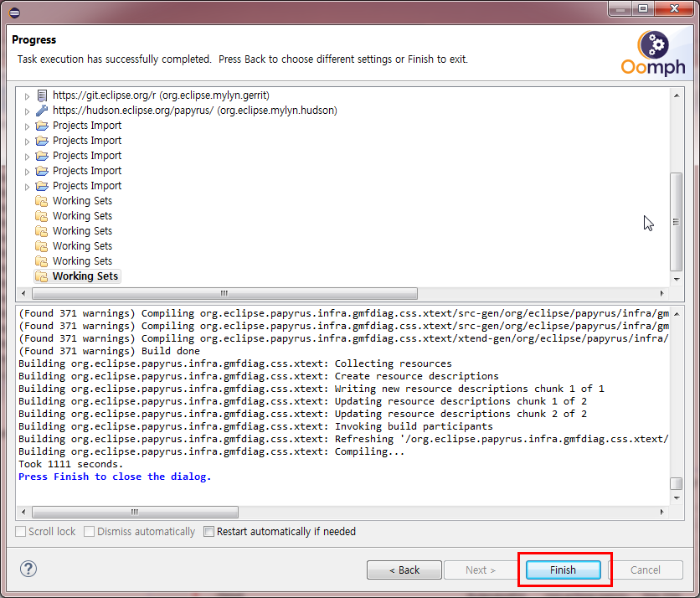Click the 'Invoking build participants' log line

pos(255,426)
